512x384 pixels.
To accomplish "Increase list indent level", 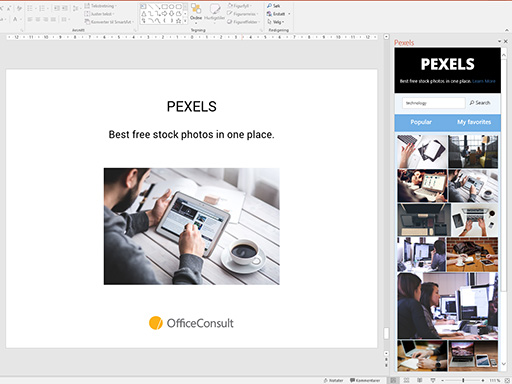I will point(65,8).
